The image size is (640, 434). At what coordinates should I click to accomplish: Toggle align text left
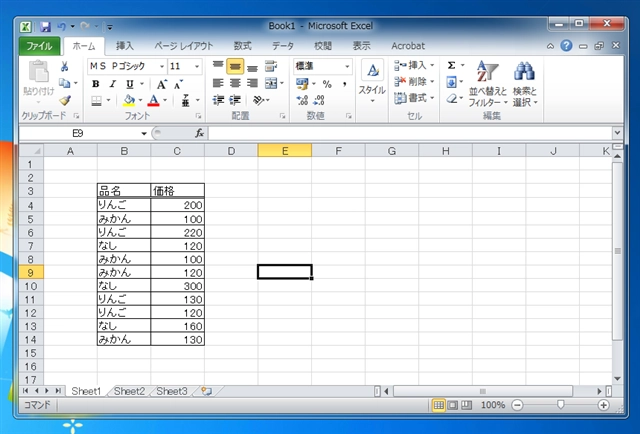point(218,83)
